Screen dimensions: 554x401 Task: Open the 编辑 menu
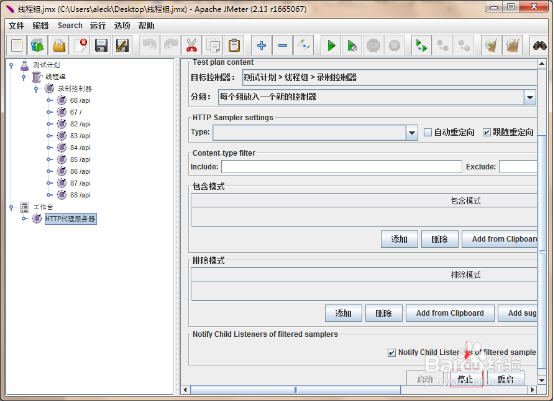tap(40, 25)
